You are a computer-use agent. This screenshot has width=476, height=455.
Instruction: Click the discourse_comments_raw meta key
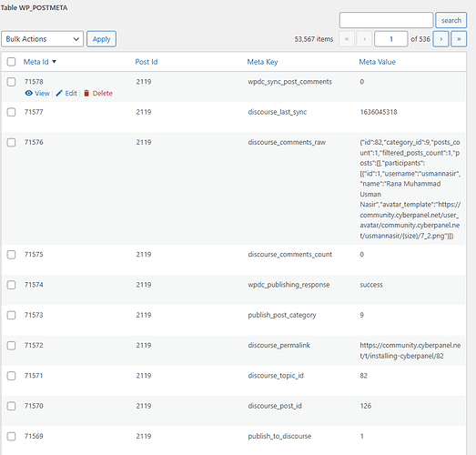coord(287,142)
